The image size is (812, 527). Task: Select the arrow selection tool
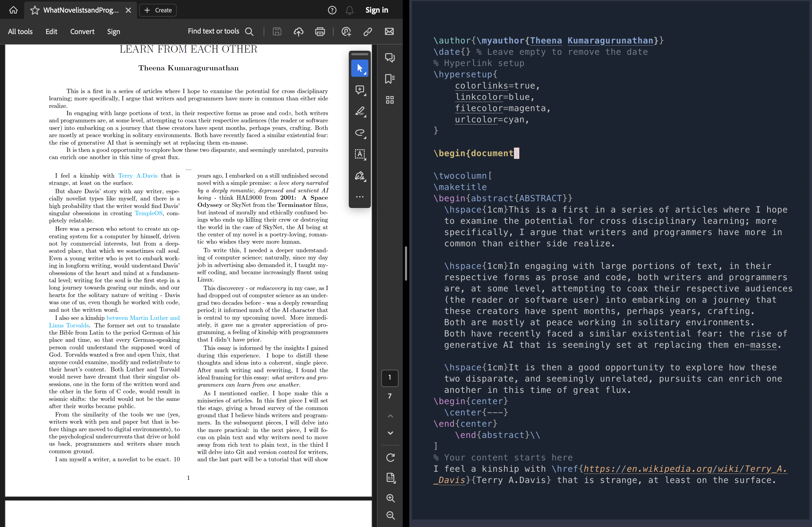(360, 68)
